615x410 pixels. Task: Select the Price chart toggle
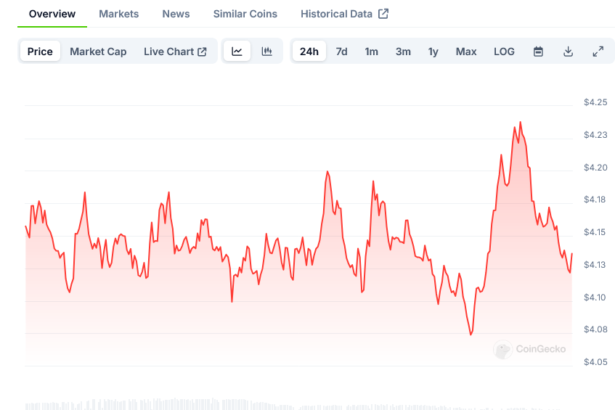(40, 51)
